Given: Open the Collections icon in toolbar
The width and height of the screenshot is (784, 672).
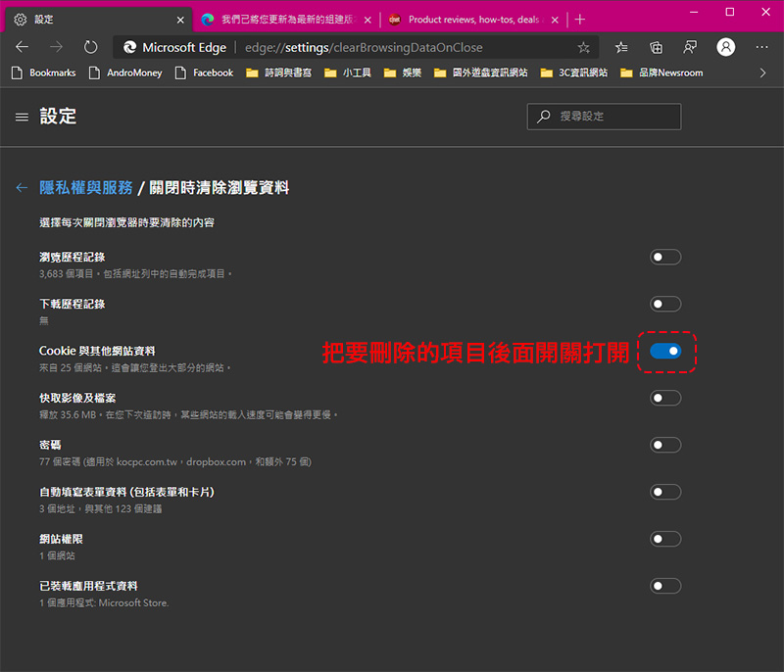Looking at the screenshot, I should click(x=657, y=47).
